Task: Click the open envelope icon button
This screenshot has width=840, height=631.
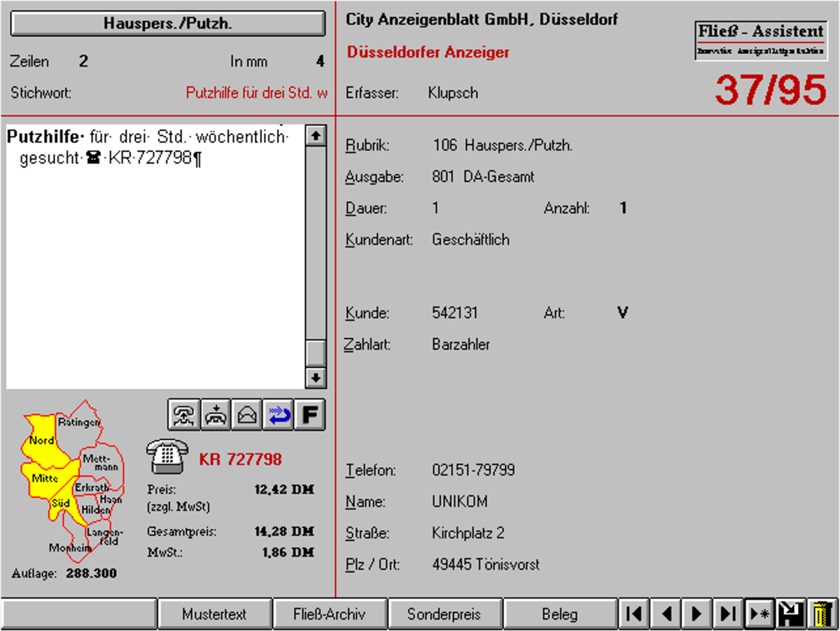Action: pyautogui.click(x=247, y=415)
